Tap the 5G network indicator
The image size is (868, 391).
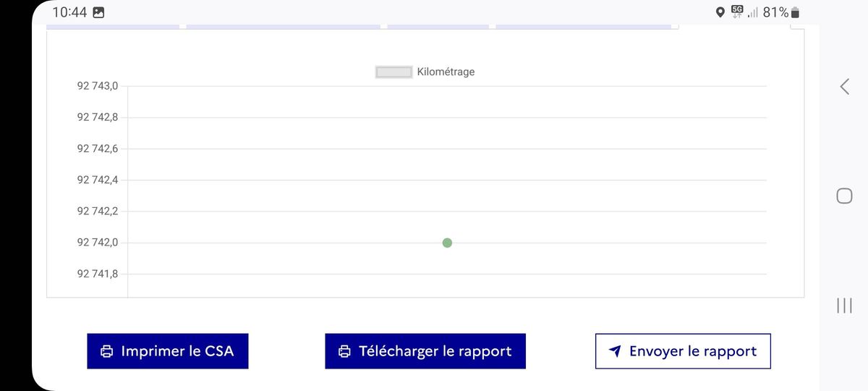[x=737, y=12]
